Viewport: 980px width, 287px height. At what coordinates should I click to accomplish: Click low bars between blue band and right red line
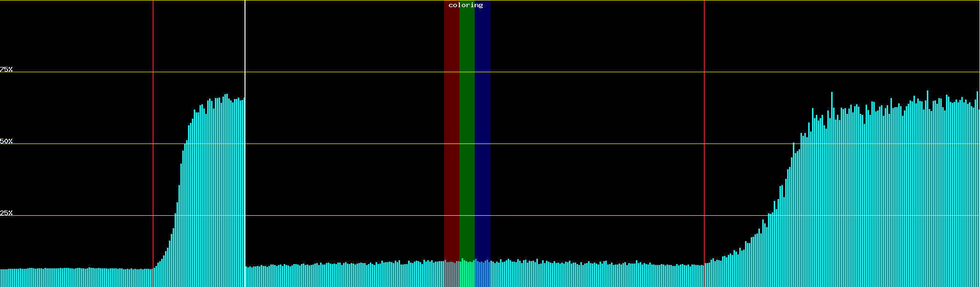pos(598,276)
